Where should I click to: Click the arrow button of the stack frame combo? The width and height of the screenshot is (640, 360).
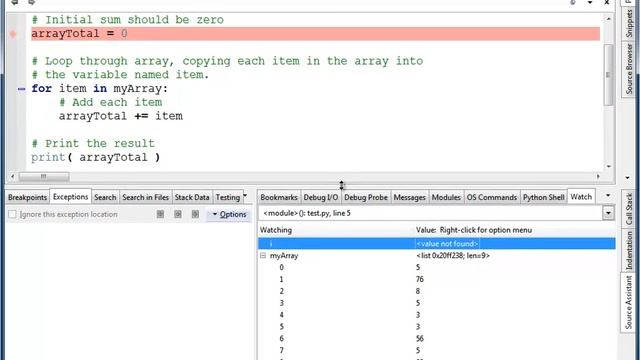[x=608, y=213]
